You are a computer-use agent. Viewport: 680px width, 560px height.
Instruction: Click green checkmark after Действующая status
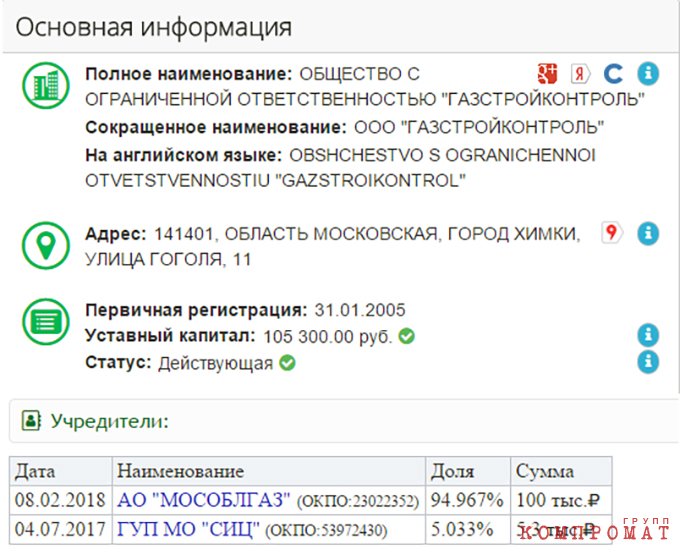287,363
